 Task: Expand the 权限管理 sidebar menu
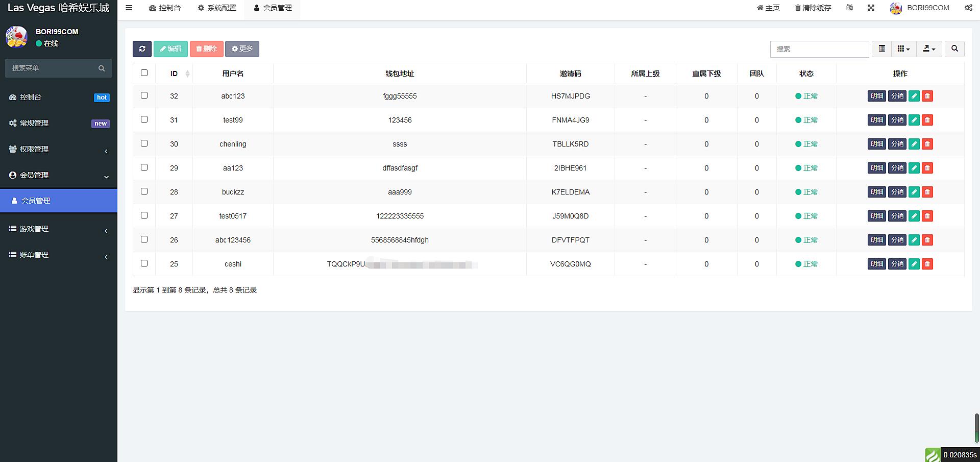pyautogui.click(x=59, y=149)
